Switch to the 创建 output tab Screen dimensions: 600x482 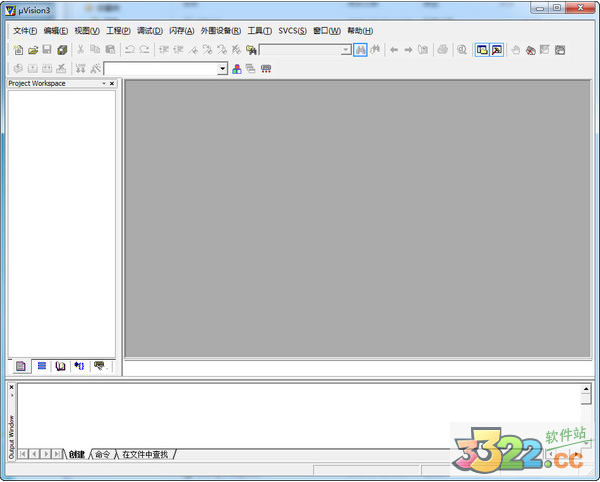pos(77,454)
